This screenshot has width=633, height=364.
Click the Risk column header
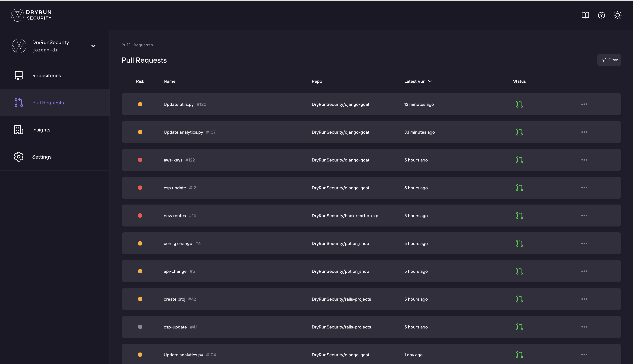point(140,81)
